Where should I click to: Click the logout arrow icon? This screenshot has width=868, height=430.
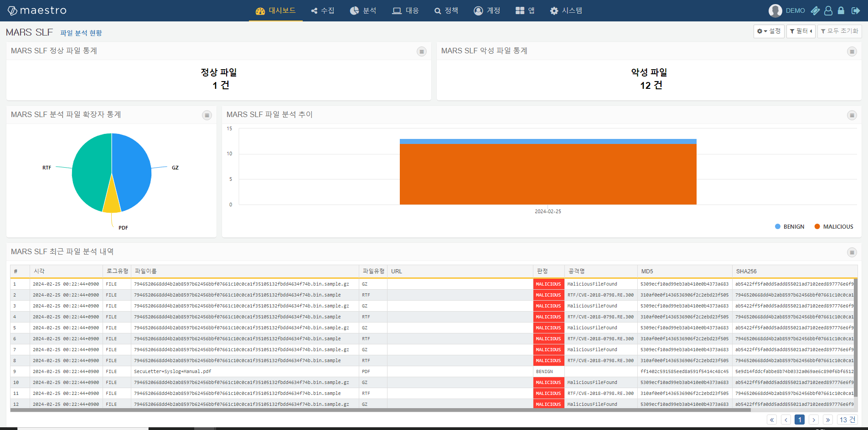[856, 10]
